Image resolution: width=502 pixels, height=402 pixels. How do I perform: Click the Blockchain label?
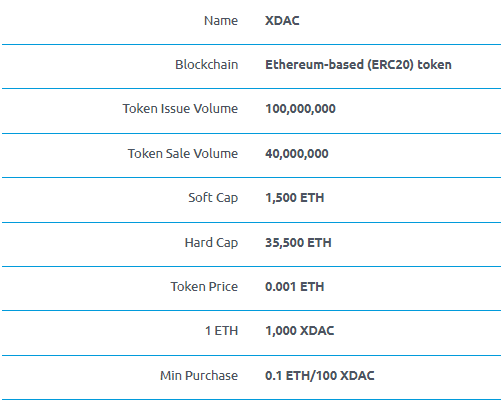tap(207, 65)
